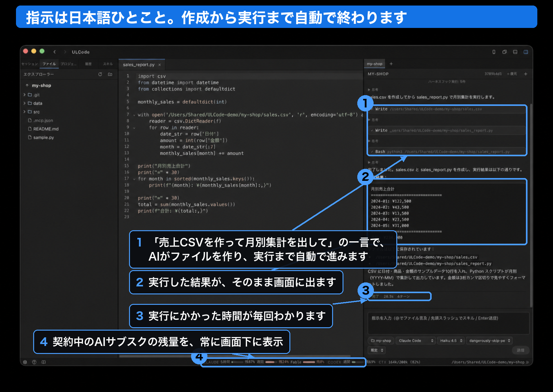Refresh the explorer file list
Image resolution: width=553 pixels, height=392 pixels.
(x=100, y=74)
